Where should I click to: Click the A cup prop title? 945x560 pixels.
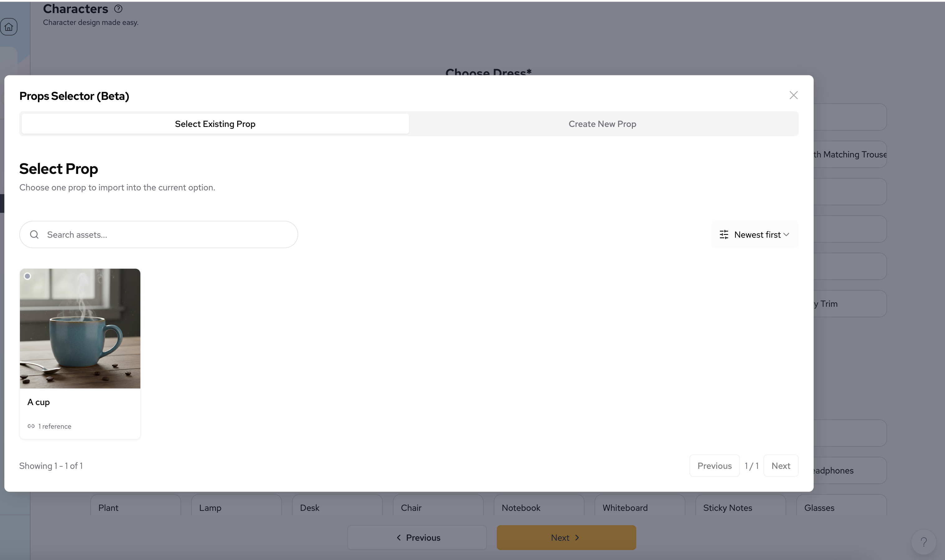[x=39, y=402]
